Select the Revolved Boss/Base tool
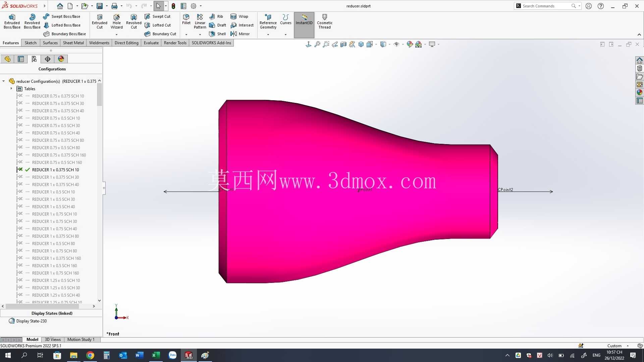The height and width of the screenshot is (362, 644). [32, 21]
